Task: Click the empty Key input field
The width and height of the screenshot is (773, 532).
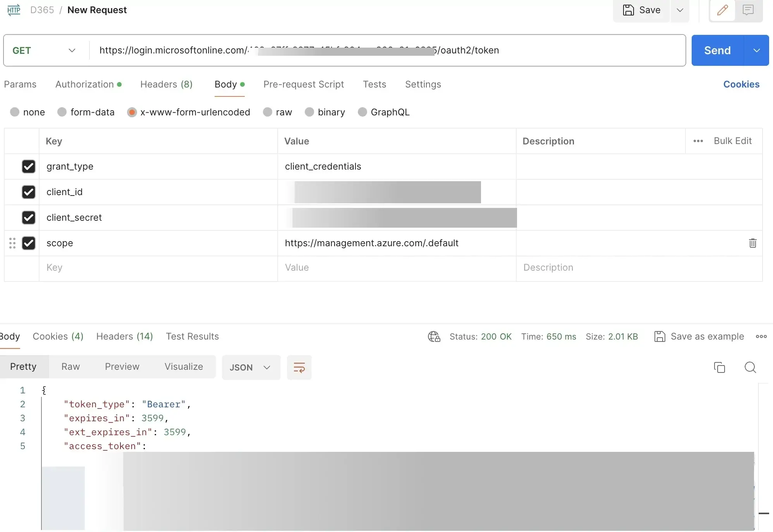Action: pos(158,268)
